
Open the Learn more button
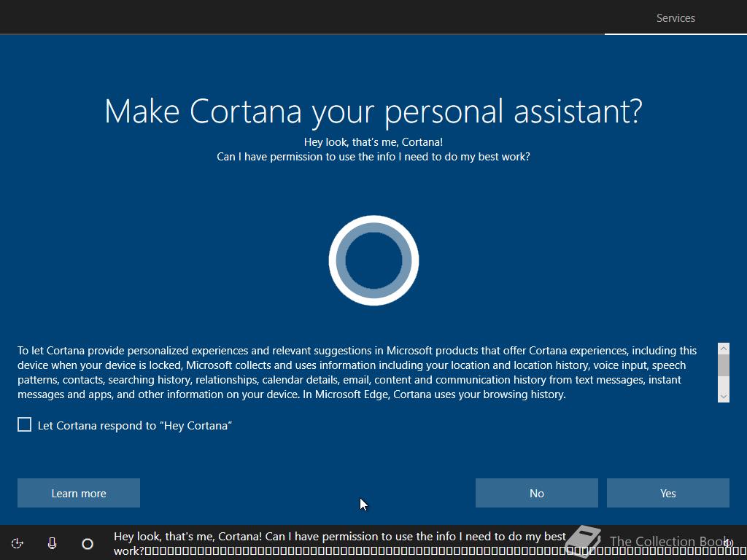point(79,493)
